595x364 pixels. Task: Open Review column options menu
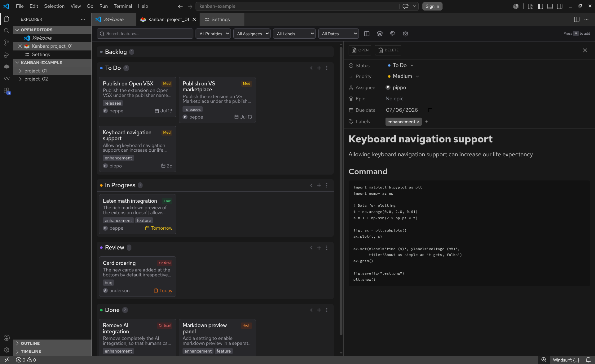pos(327,248)
